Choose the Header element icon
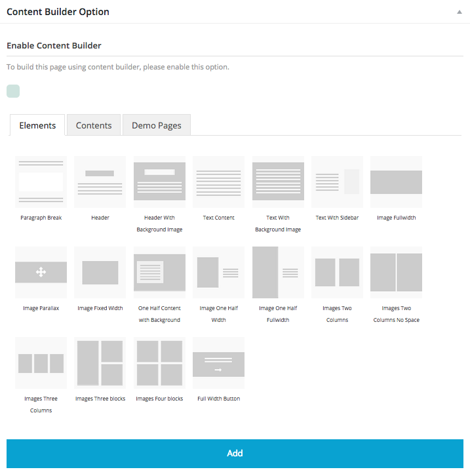This screenshot has height=476, width=470. [100, 182]
